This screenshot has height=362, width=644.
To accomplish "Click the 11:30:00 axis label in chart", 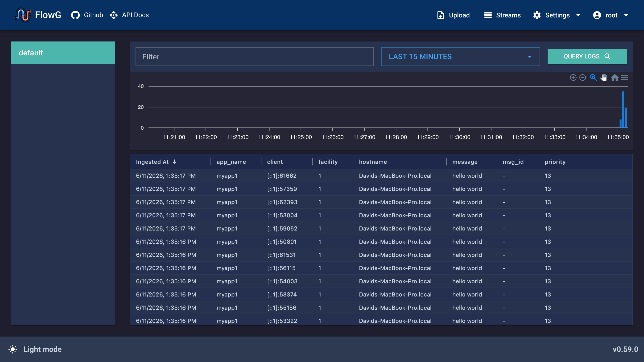I will (x=459, y=137).
